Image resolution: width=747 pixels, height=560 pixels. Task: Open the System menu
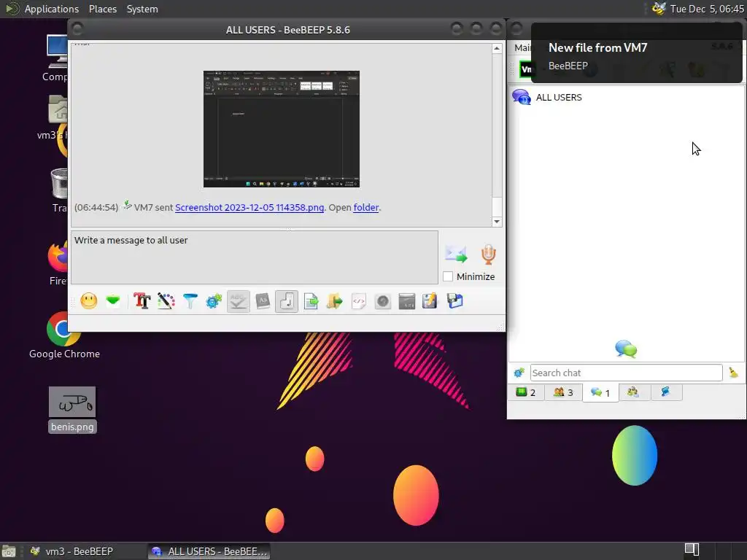(142, 9)
